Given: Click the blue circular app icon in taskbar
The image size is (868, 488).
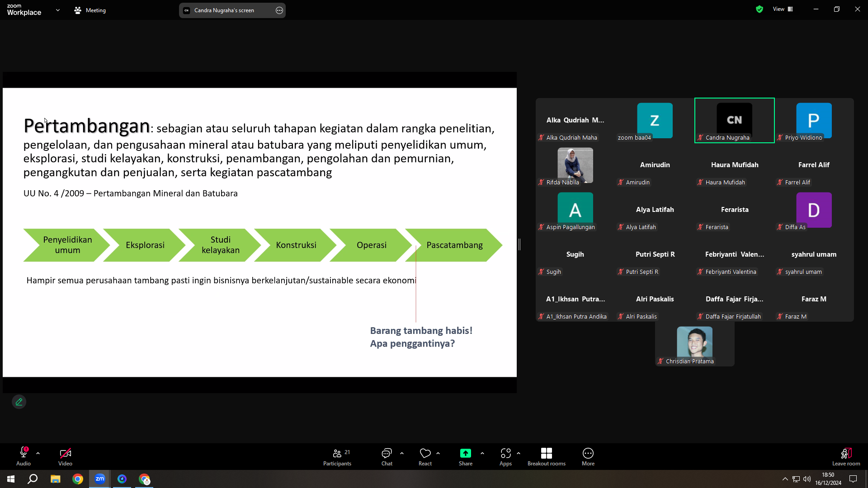Looking at the screenshot, I should 122,479.
